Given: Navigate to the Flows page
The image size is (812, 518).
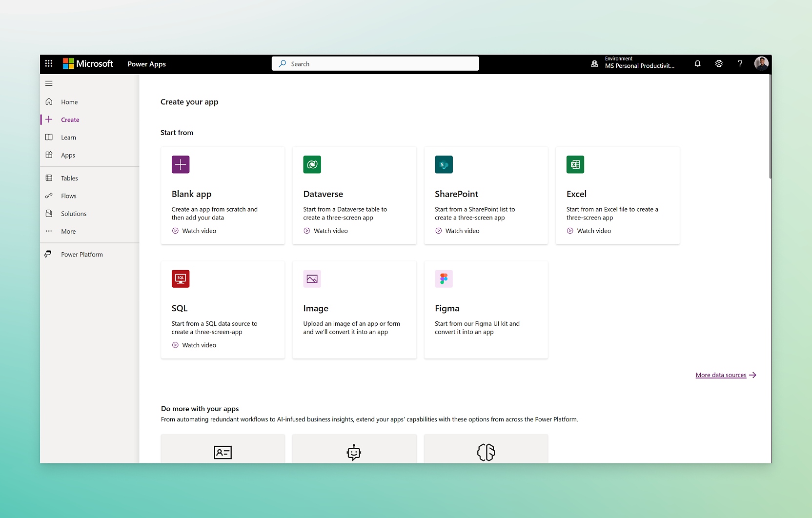Looking at the screenshot, I should pos(68,196).
